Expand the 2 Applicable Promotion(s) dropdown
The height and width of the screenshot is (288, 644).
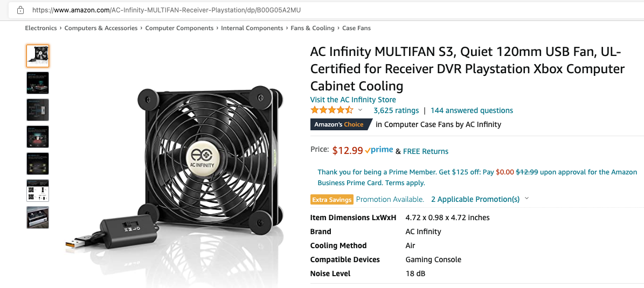(x=480, y=199)
